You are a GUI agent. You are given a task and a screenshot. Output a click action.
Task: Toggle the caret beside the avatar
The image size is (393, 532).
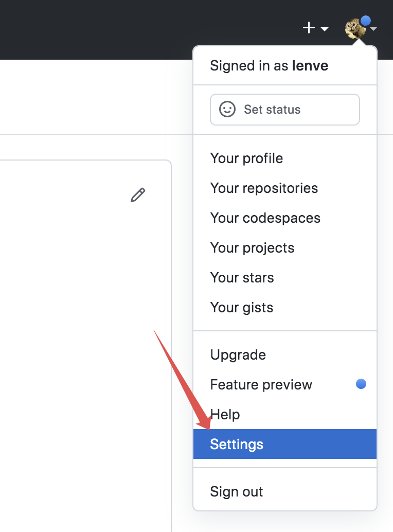374,29
